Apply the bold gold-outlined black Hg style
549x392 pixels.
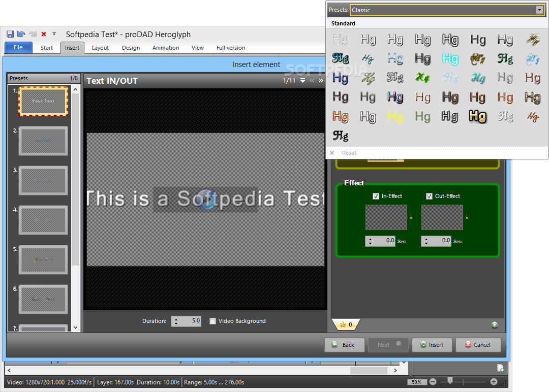(x=477, y=116)
